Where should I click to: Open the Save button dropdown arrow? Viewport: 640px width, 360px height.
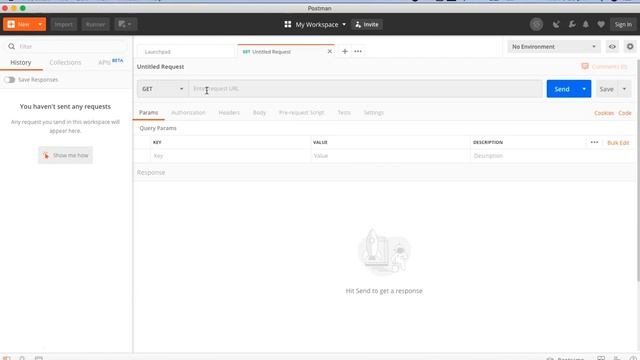point(624,89)
